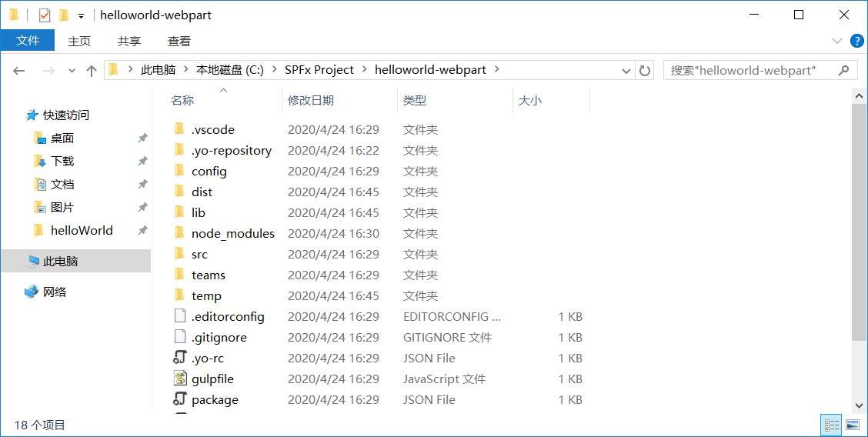This screenshot has width=868, height=437.
Task: Open the address bar history dropdown
Action: pos(626,71)
